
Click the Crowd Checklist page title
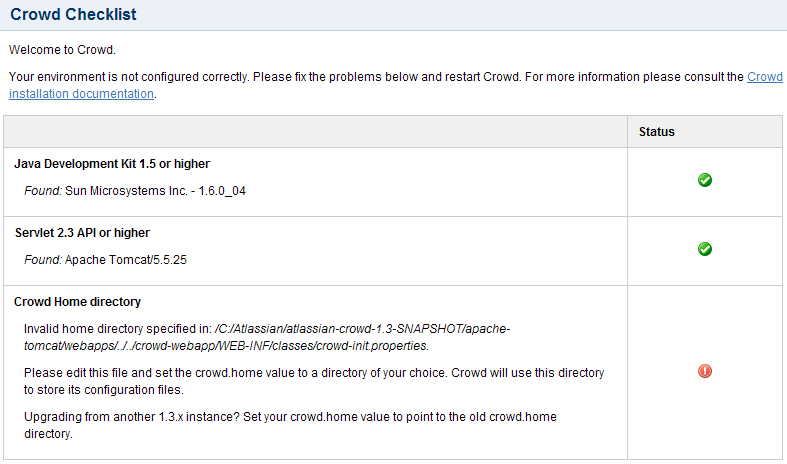(x=74, y=15)
